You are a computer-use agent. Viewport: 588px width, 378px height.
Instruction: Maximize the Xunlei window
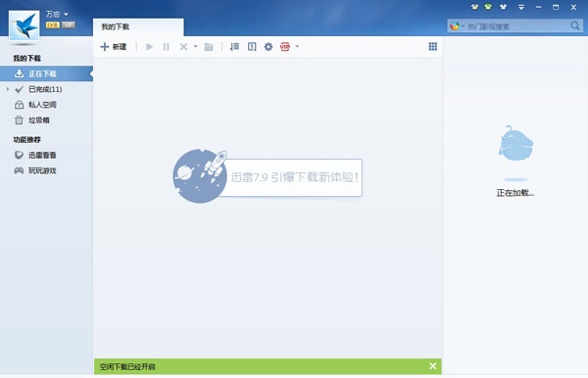556,7
